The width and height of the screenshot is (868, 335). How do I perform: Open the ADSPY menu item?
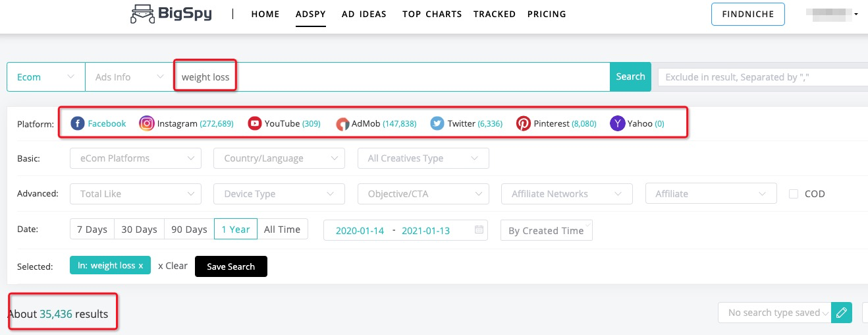(x=311, y=14)
